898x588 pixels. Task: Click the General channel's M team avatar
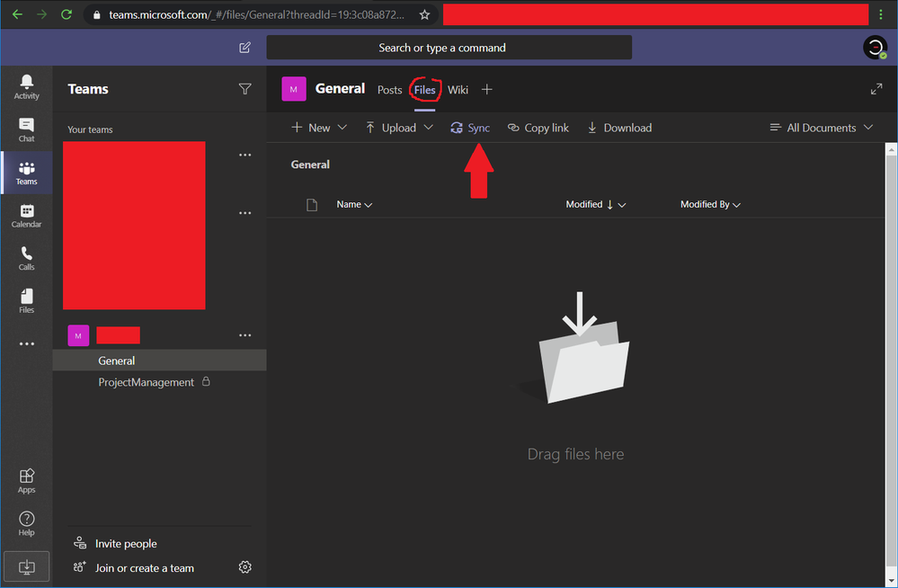tap(294, 89)
